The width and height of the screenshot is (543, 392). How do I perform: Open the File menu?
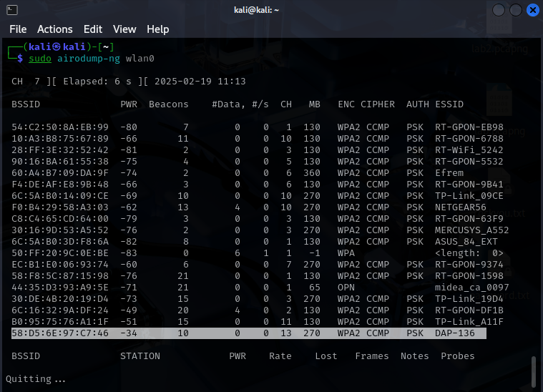pos(18,29)
